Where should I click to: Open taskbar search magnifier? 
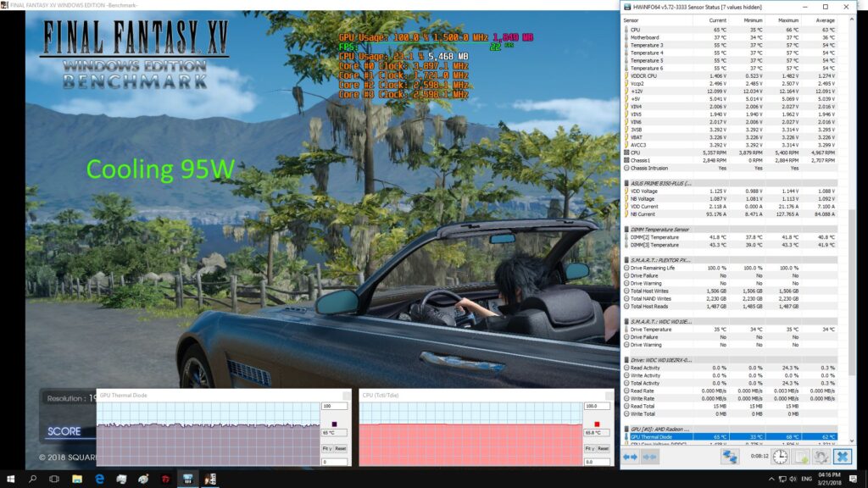point(32,479)
